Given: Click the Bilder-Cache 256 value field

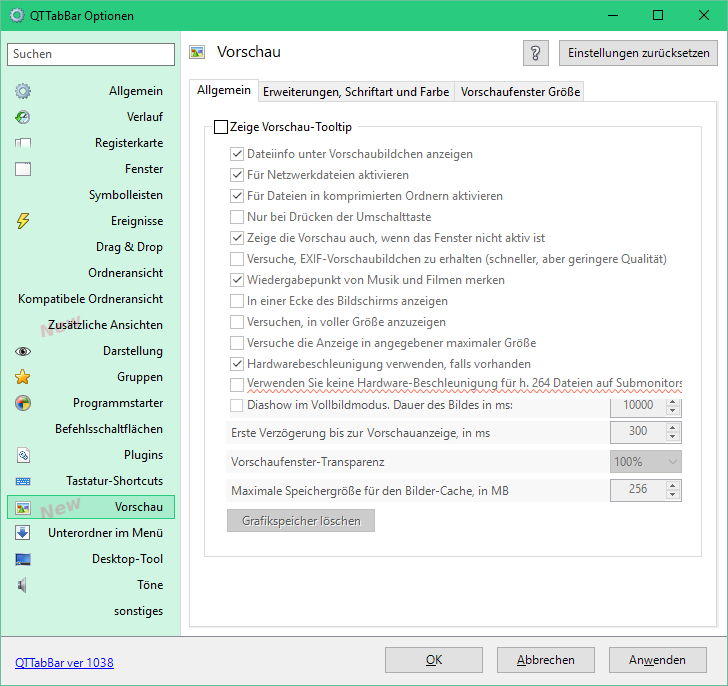Looking at the screenshot, I should pyautogui.click(x=638, y=489).
